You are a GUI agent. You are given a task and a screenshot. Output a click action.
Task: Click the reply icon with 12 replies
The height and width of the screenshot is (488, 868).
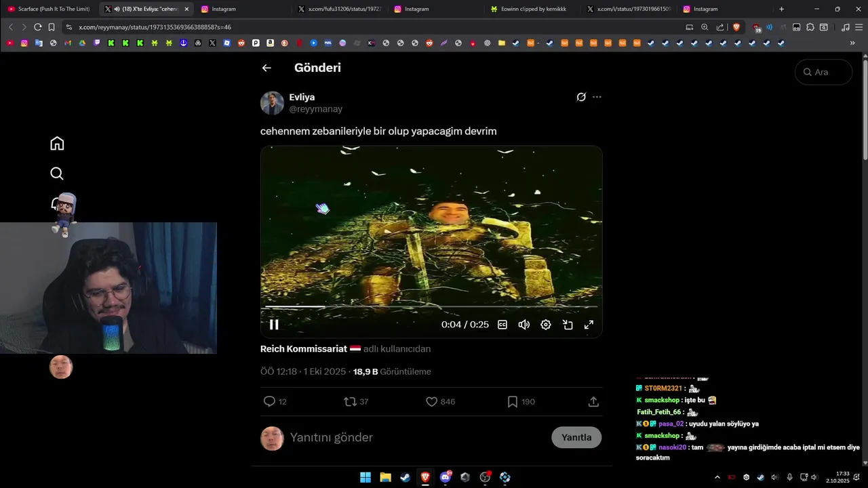point(269,402)
